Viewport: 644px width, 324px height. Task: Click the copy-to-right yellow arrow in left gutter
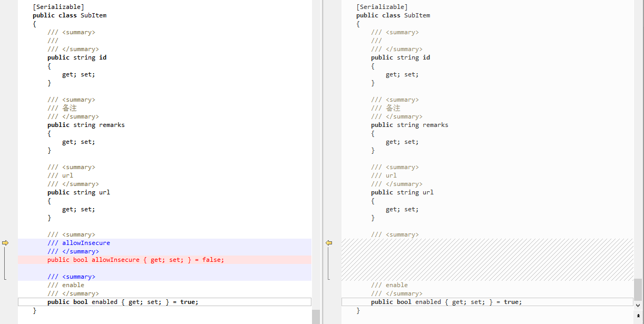pyautogui.click(x=6, y=243)
